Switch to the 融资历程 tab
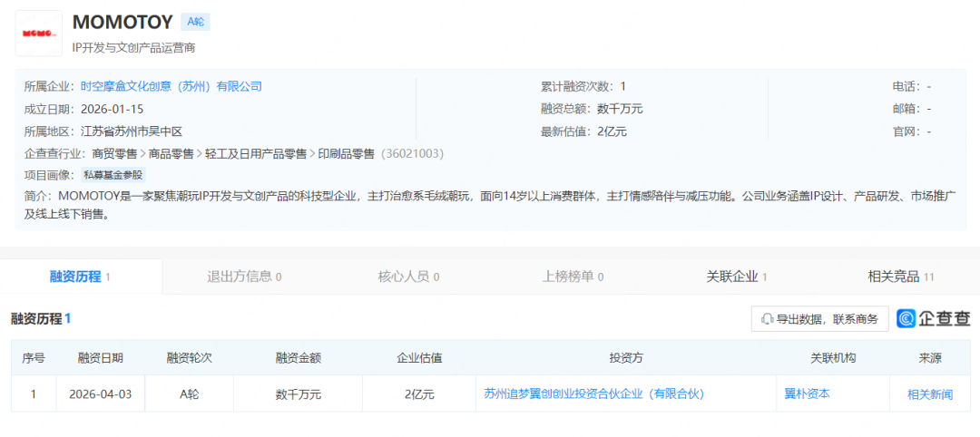This screenshot has height=437, width=980. point(81,277)
